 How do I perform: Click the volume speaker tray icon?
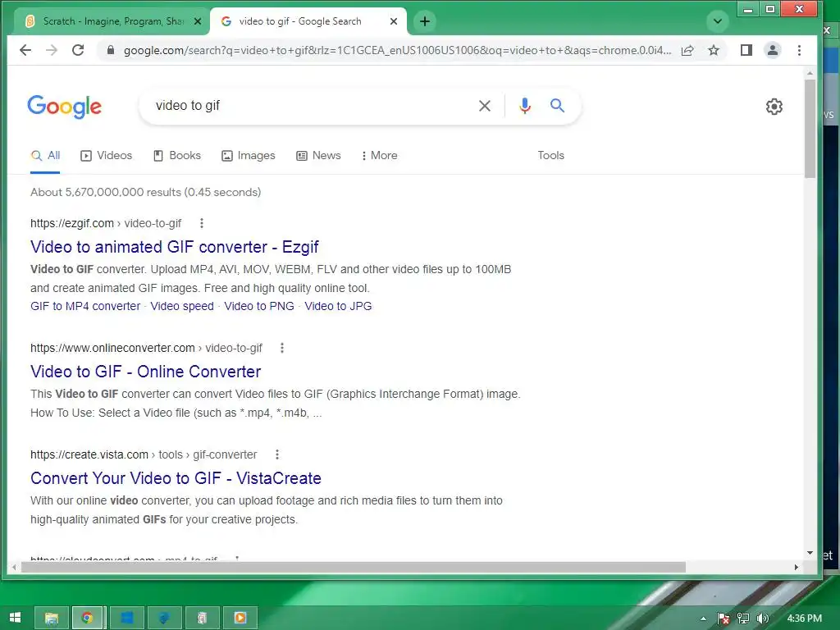[762, 619]
